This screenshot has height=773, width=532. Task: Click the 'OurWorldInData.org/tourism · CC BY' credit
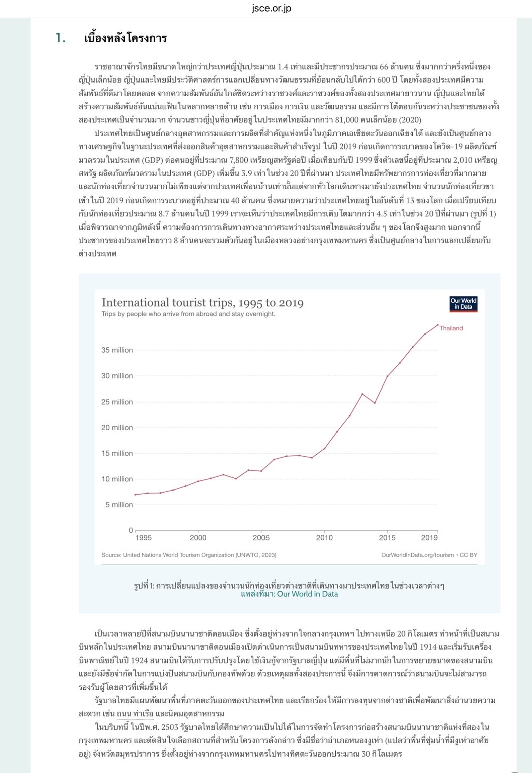click(x=429, y=555)
